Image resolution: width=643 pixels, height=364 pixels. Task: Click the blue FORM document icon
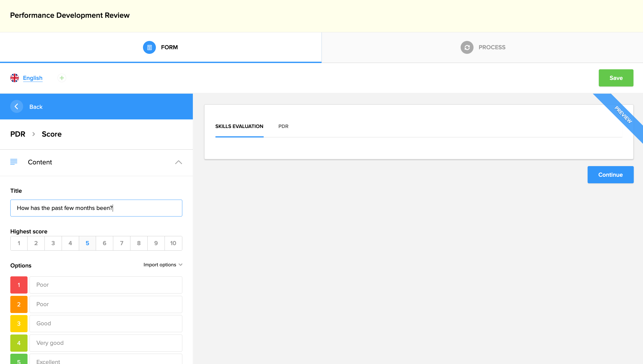click(x=149, y=47)
